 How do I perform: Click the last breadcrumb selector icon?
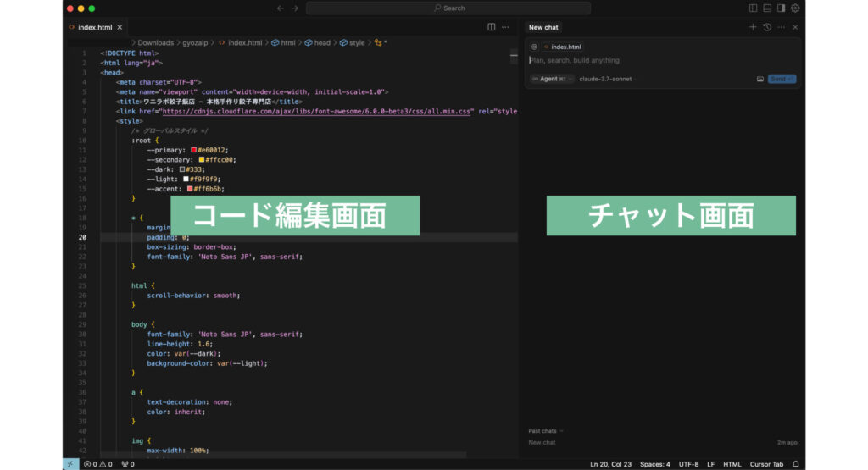pos(378,42)
